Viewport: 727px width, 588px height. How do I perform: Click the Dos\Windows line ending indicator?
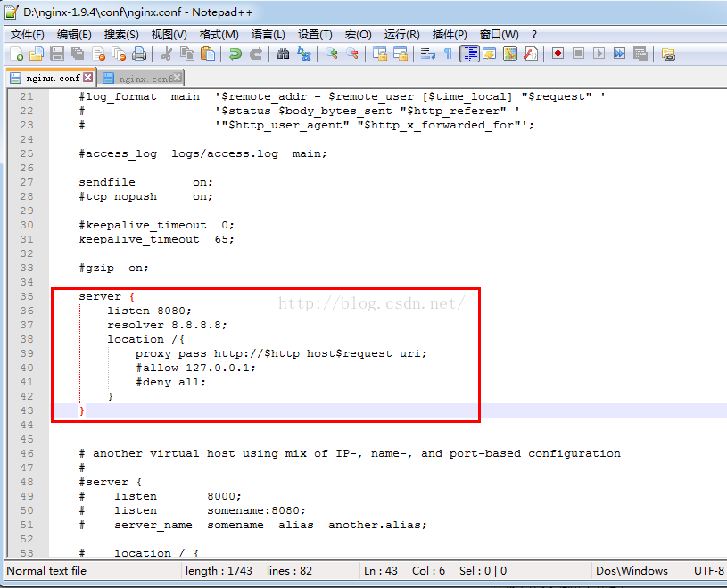click(x=632, y=571)
